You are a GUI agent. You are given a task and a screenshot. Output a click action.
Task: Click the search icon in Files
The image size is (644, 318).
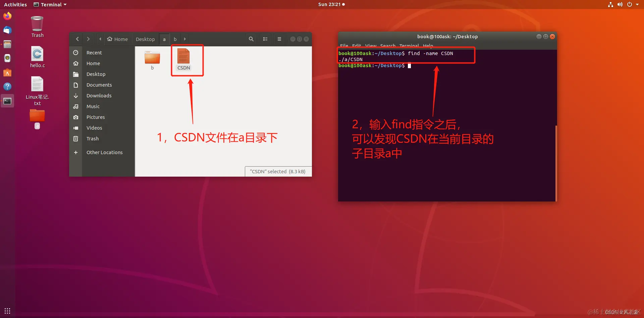(251, 39)
